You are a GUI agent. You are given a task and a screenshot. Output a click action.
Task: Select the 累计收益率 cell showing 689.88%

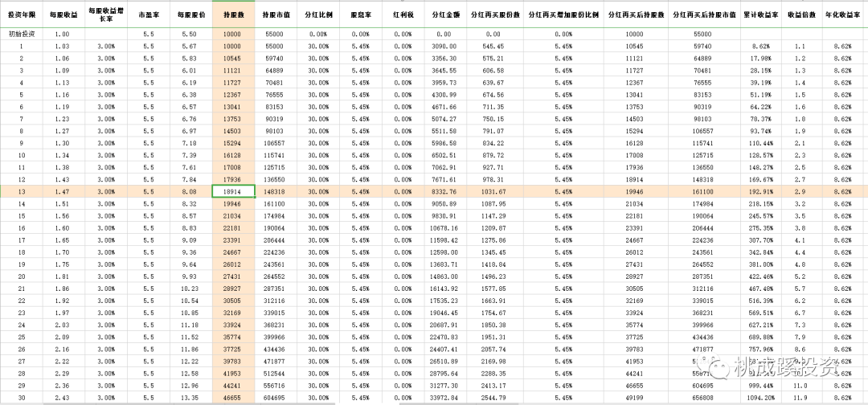pos(762,337)
